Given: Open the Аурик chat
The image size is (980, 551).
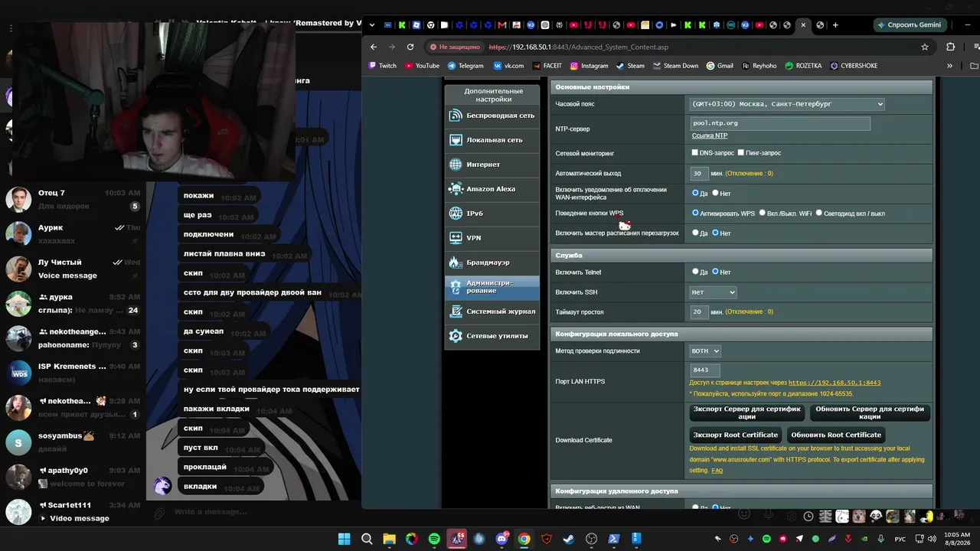Looking at the screenshot, I should 73,234.
